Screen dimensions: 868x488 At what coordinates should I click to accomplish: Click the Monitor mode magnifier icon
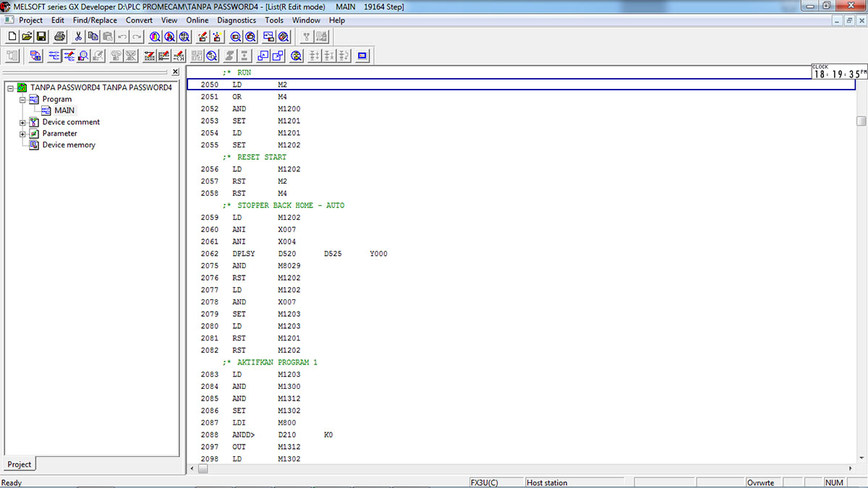[84, 56]
